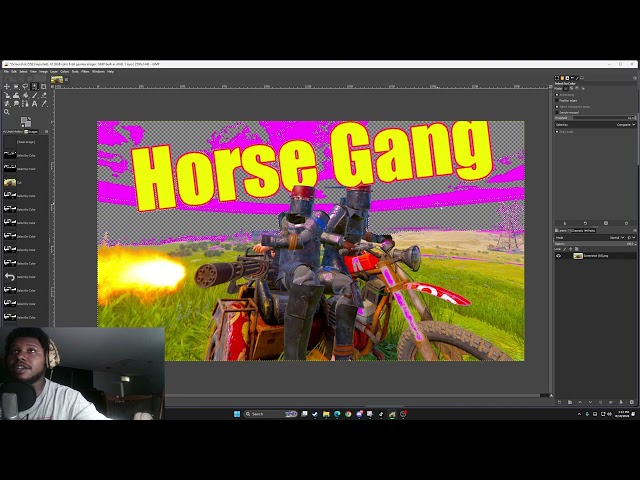Create a new layer group

point(570,402)
